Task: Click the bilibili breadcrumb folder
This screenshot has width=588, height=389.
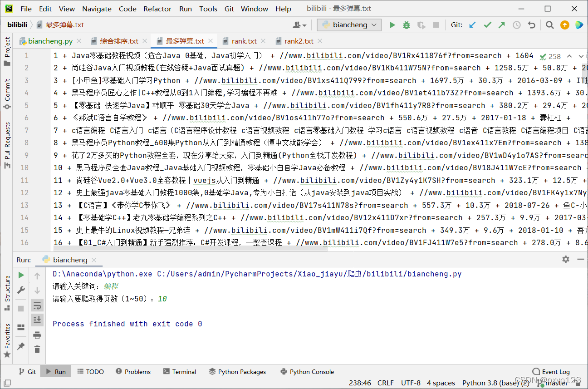Action: click(17, 25)
